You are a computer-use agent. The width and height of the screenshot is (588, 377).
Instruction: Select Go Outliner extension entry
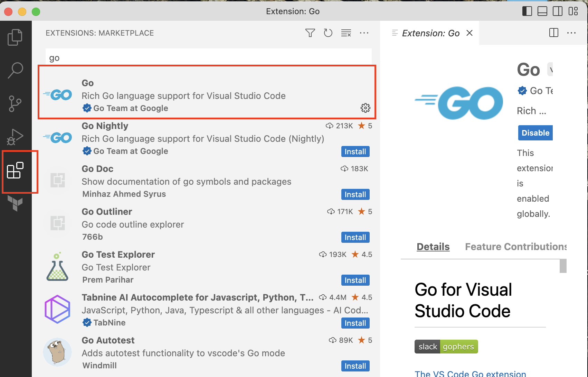(x=207, y=224)
